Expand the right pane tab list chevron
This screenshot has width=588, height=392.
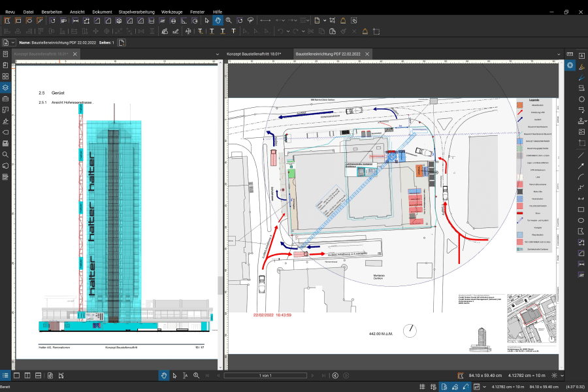pos(559,54)
